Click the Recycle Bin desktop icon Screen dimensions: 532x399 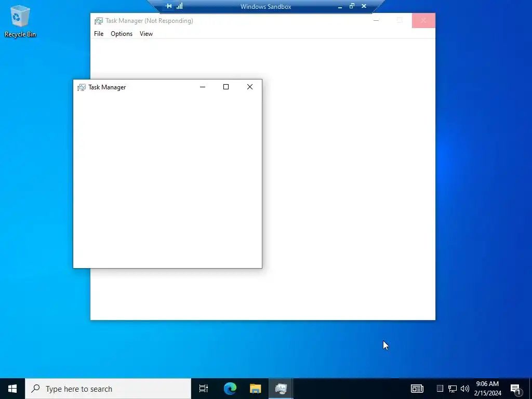coord(20,21)
